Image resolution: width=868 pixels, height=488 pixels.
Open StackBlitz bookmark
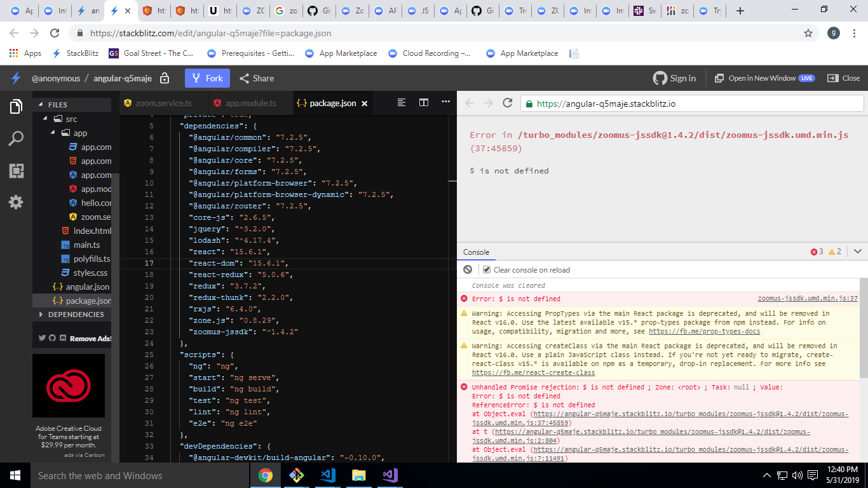click(75, 53)
